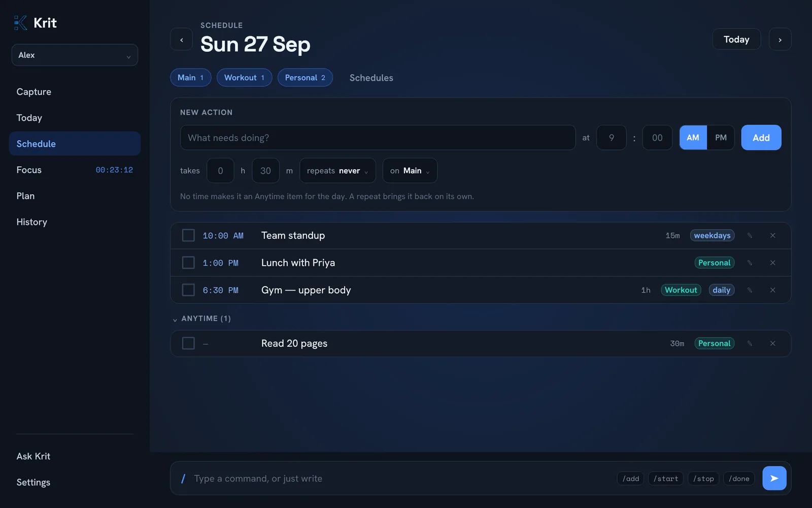Open Capture in sidebar
The width and height of the screenshot is (812, 508).
tap(75, 92)
